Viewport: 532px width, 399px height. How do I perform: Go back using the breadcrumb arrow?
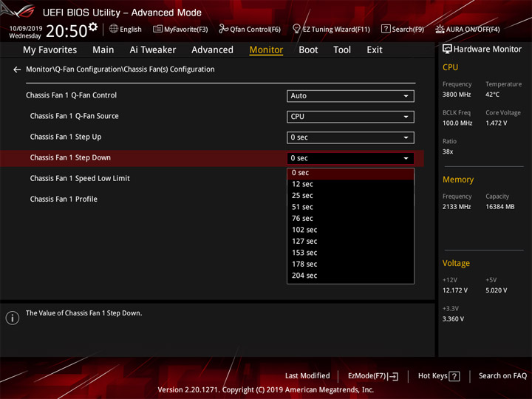pyautogui.click(x=17, y=69)
